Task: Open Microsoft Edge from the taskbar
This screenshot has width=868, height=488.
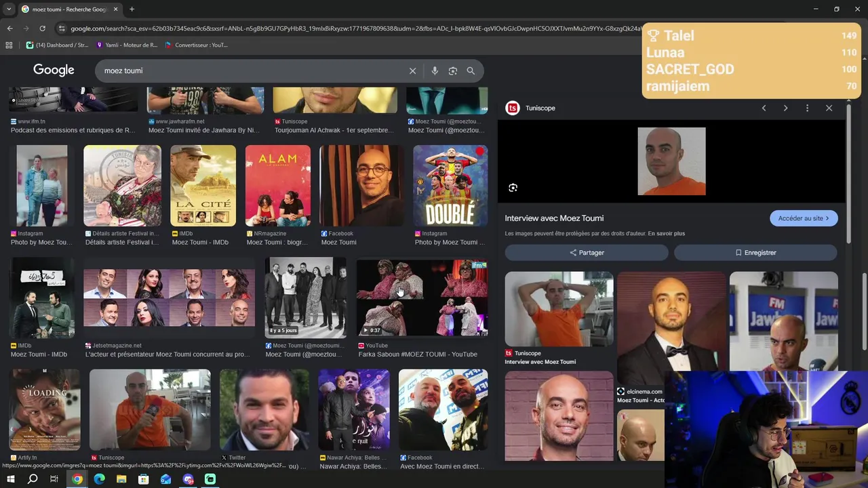Action: pos(100,479)
